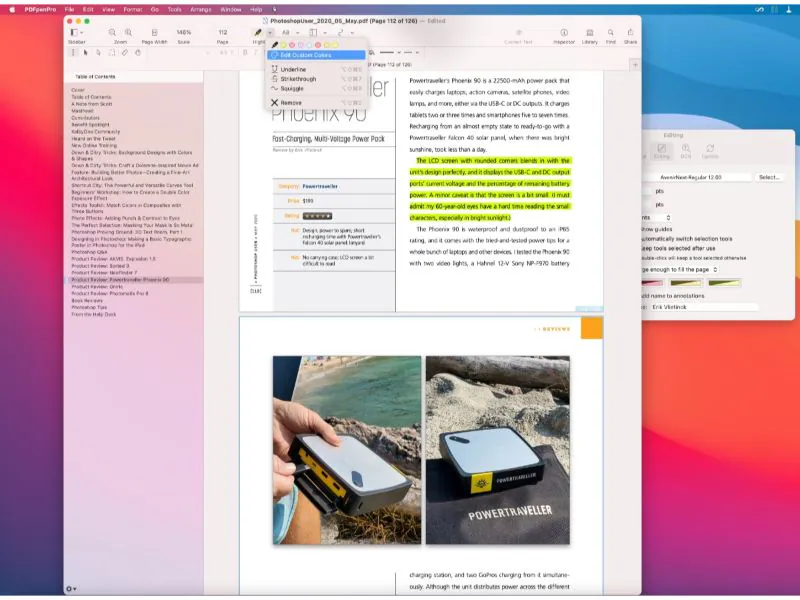Open the Apple menu
Screen dimensions: 800x600
coord(12,9)
